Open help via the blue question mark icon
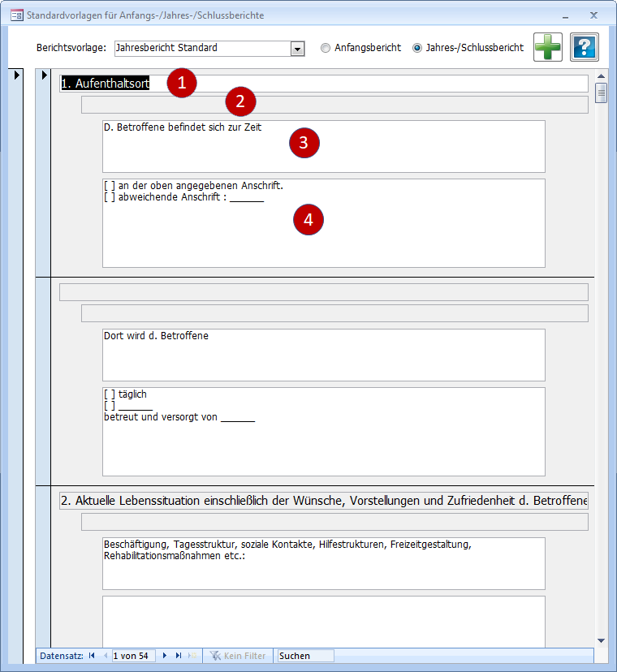This screenshot has height=672, width=617. (584, 47)
